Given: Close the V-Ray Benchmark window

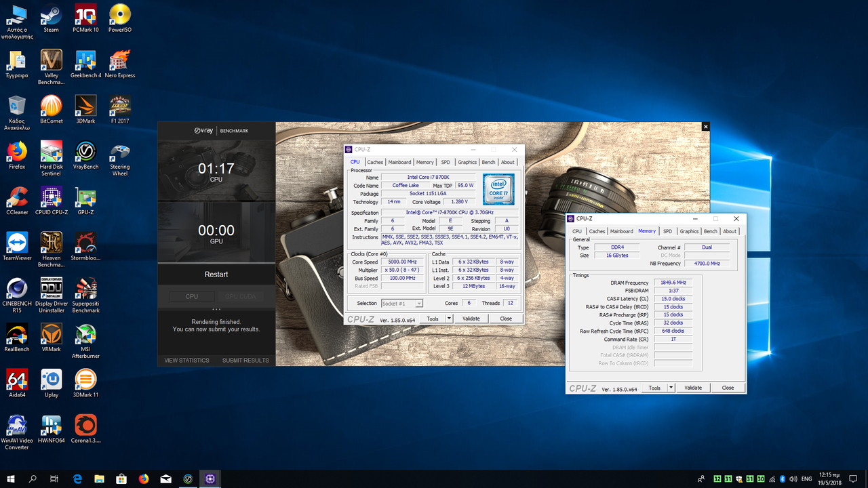Looking at the screenshot, I should (x=706, y=126).
